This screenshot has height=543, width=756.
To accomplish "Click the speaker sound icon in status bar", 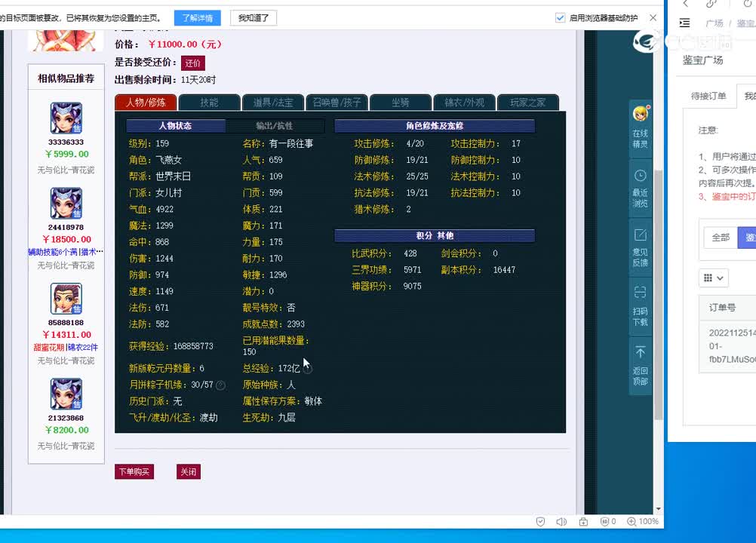I will tap(561, 521).
